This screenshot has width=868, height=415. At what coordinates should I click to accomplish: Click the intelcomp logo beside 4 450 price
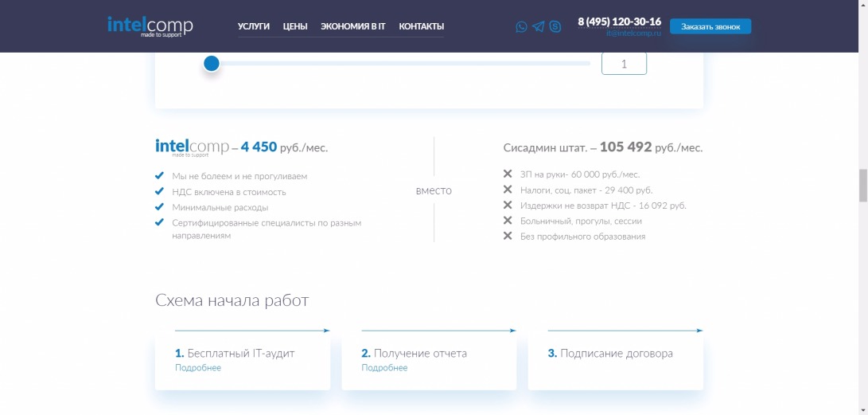pos(192,147)
